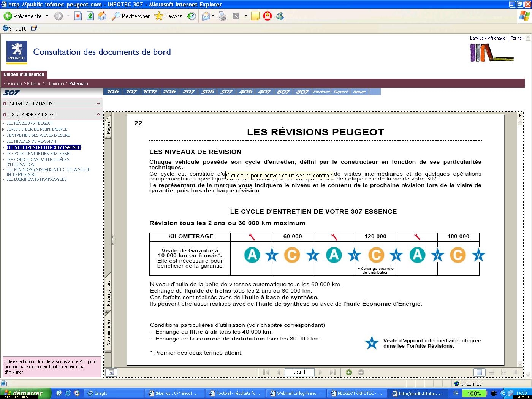The width and height of the screenshot is (532, 399).
Task: Select the Expert model tab
Action: 340,92
